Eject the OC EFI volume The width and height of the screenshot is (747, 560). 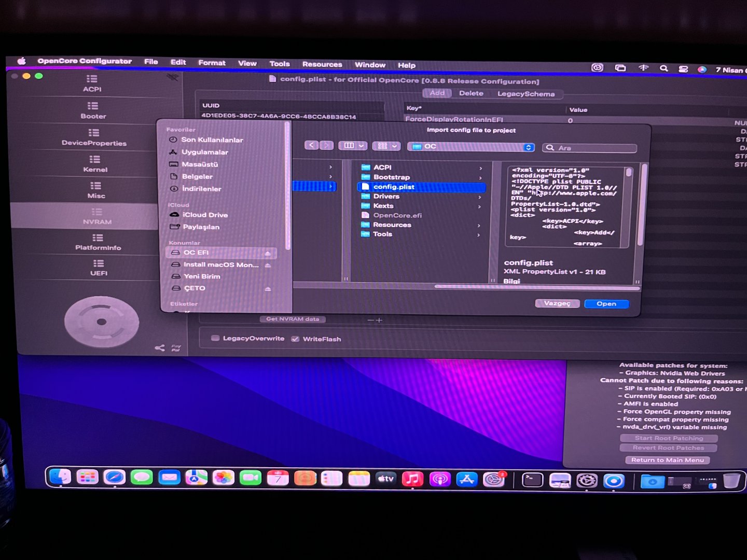[x=268, y=253]
